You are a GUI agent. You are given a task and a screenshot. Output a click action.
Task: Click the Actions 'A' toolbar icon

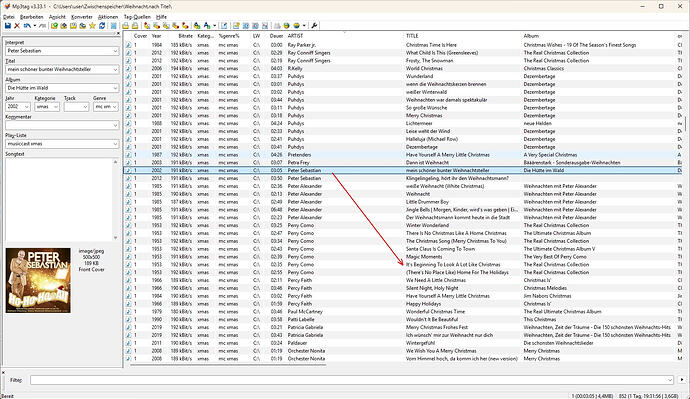coord(207,26)
